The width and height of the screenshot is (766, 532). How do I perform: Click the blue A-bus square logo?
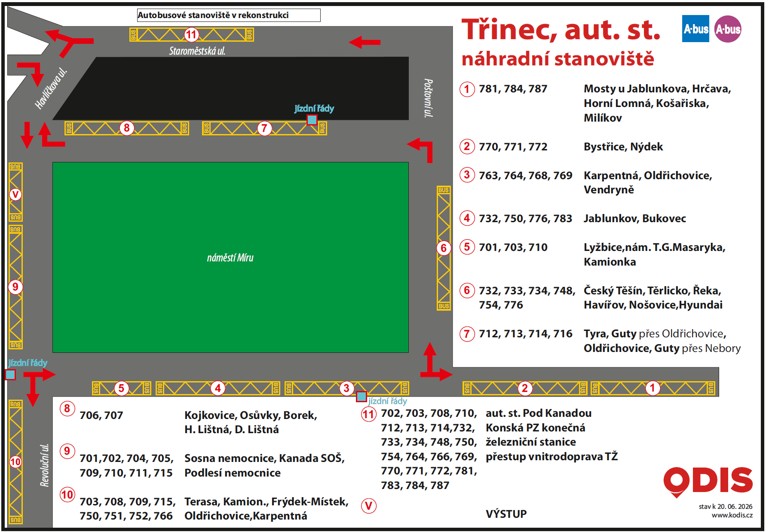[695, 29]
